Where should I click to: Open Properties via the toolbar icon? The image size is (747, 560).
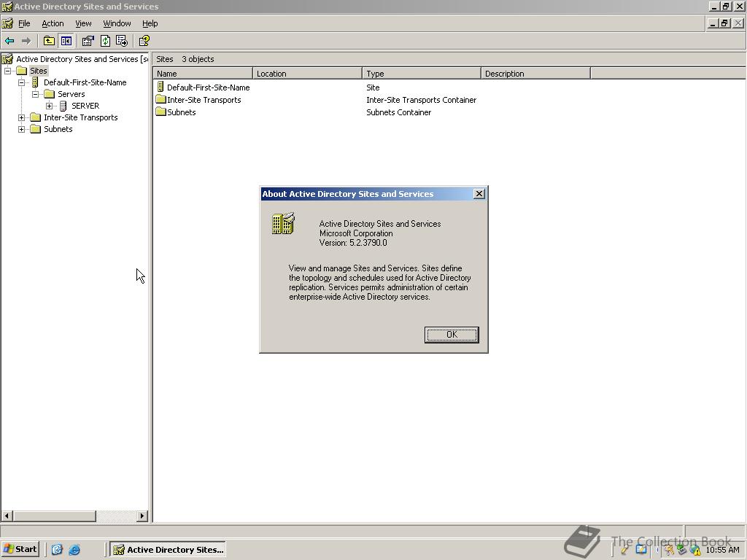coord(88,41)
